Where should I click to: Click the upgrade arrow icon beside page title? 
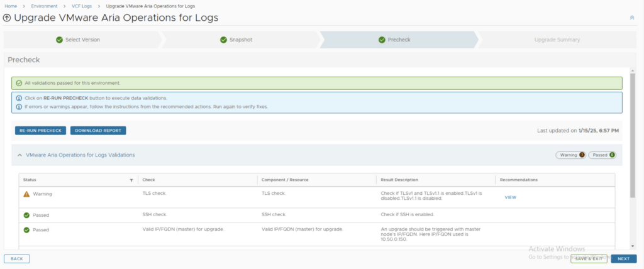(8, 18)
